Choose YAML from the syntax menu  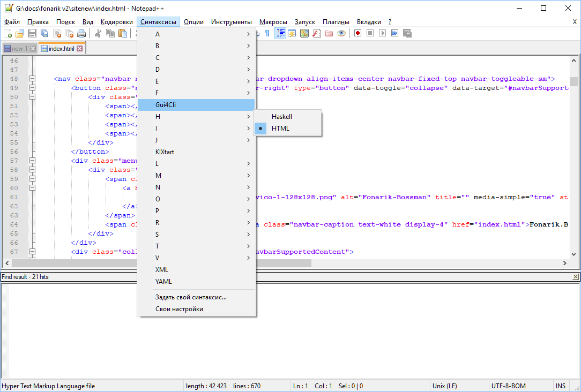point(163,282)
